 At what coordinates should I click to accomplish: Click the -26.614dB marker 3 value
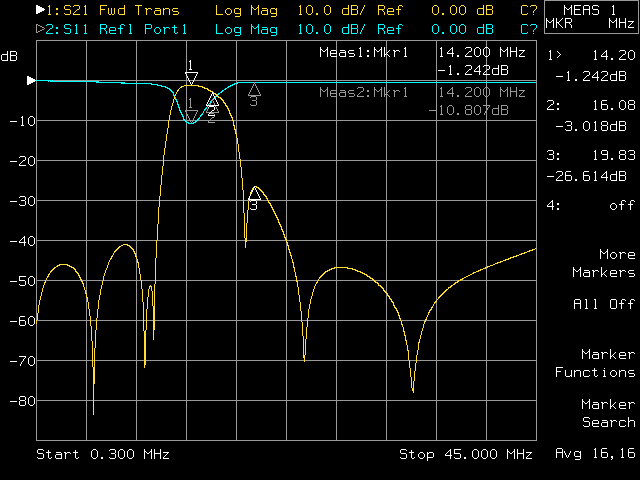[x=587, y=176]
